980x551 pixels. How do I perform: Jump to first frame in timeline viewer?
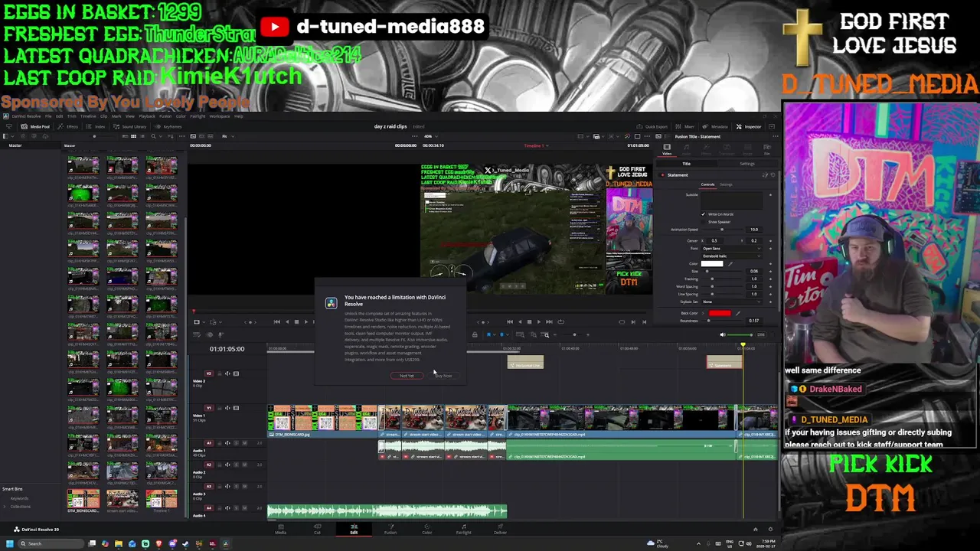point(509,321)
